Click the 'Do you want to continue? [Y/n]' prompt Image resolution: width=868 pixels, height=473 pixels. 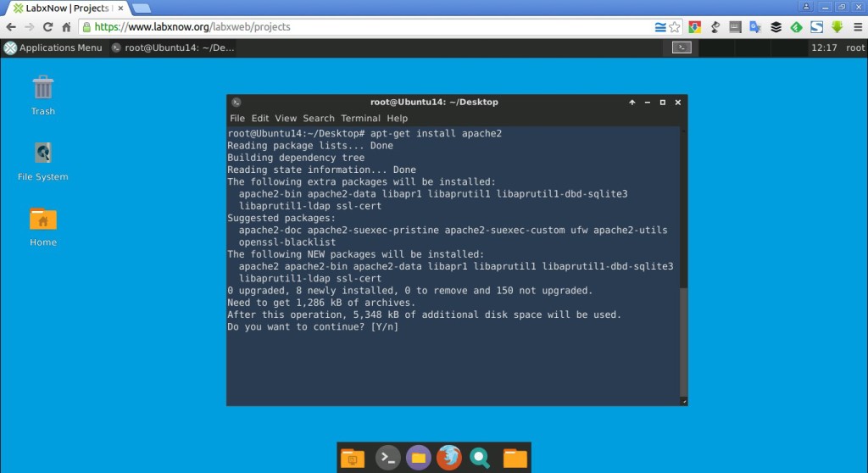tap(313, 327)
